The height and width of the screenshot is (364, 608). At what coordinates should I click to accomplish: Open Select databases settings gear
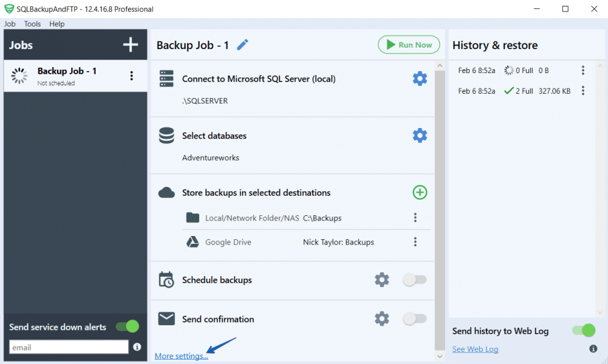click(420, 136)
